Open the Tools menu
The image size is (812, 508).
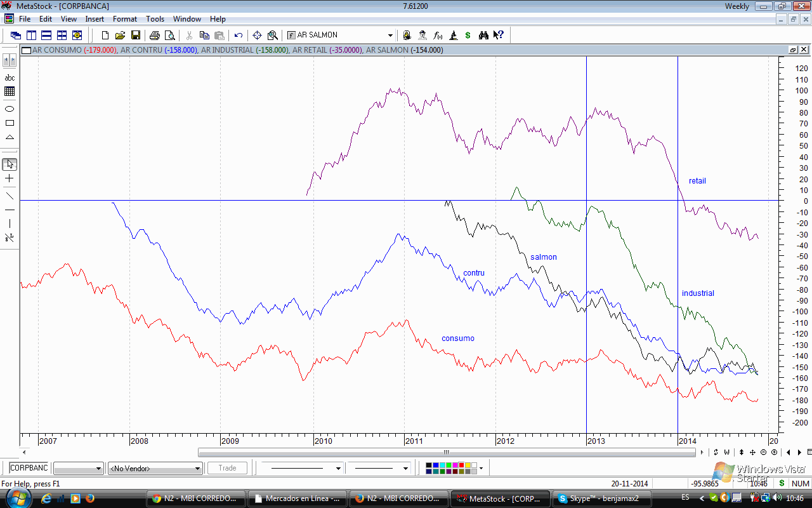[x=155, y=19]
